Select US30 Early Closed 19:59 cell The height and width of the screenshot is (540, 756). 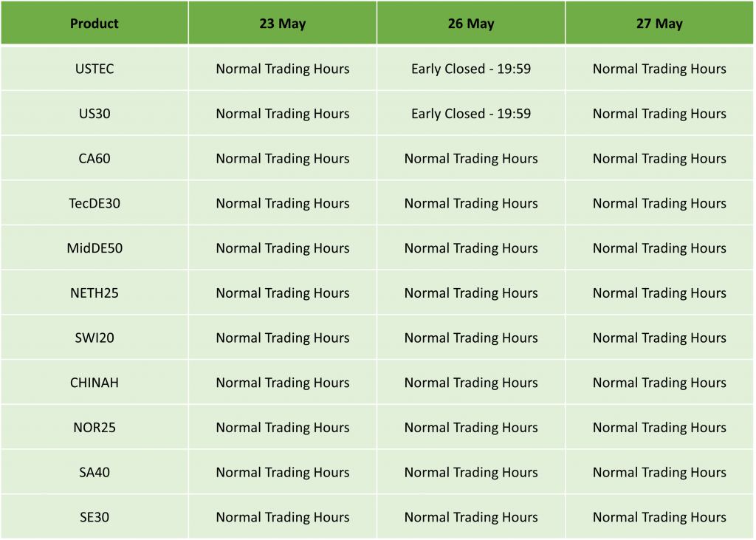[x=471, y=114]
